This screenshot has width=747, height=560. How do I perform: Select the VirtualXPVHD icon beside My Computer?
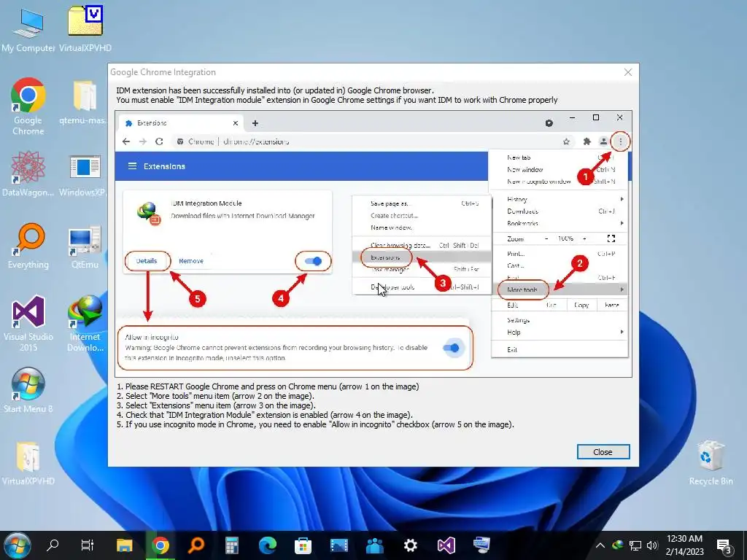pyautogui.click(x=85, y=29)
